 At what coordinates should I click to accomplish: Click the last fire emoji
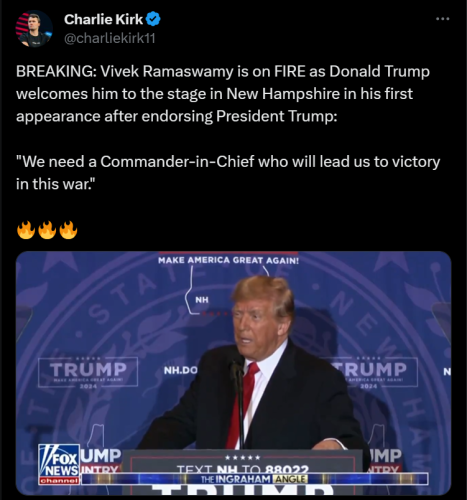tap(68, 230)
